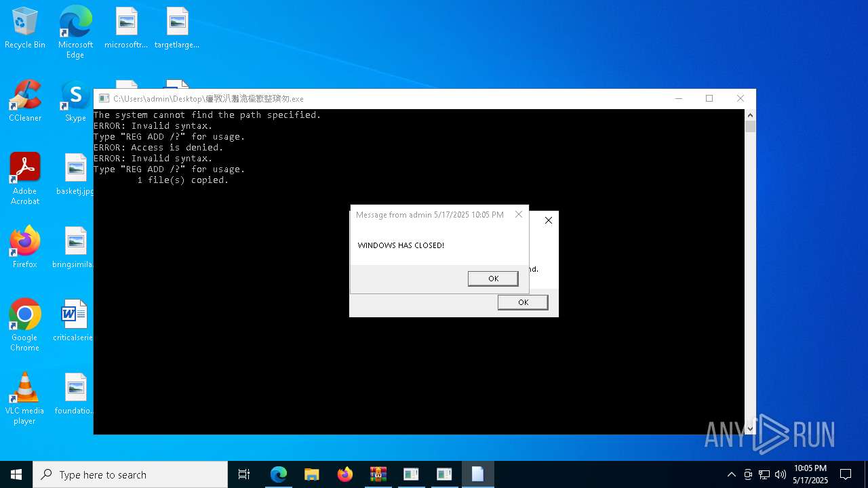
Task: Open the clock showing 10:05 PM
Action: click(810, 474)
